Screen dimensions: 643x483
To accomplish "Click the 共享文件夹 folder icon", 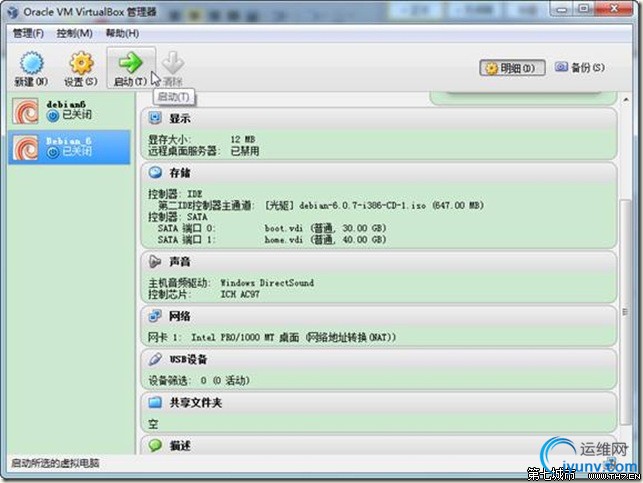I will coord(155,403).
